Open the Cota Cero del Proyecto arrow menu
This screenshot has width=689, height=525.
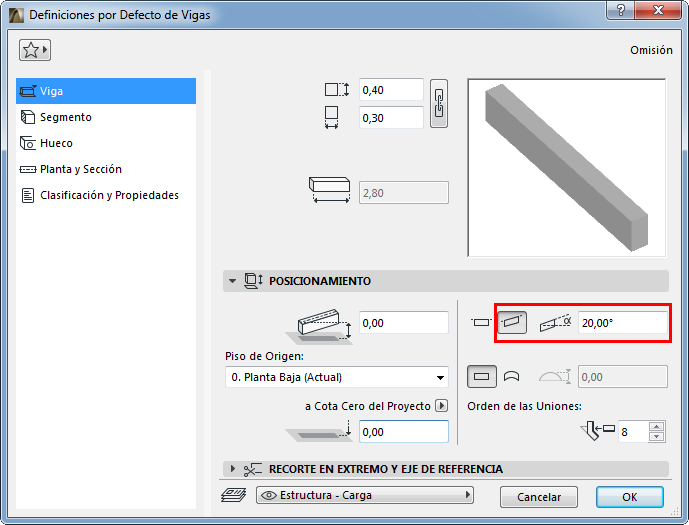(x=441, y=406)
